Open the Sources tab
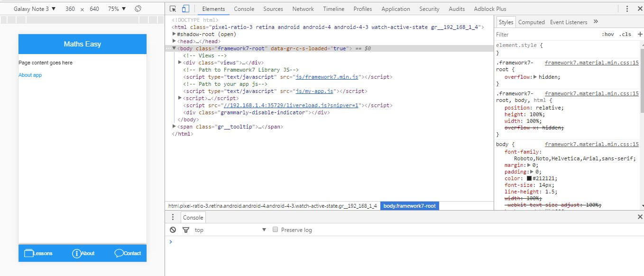The image size is (644, 276). [x=273, y=9]
